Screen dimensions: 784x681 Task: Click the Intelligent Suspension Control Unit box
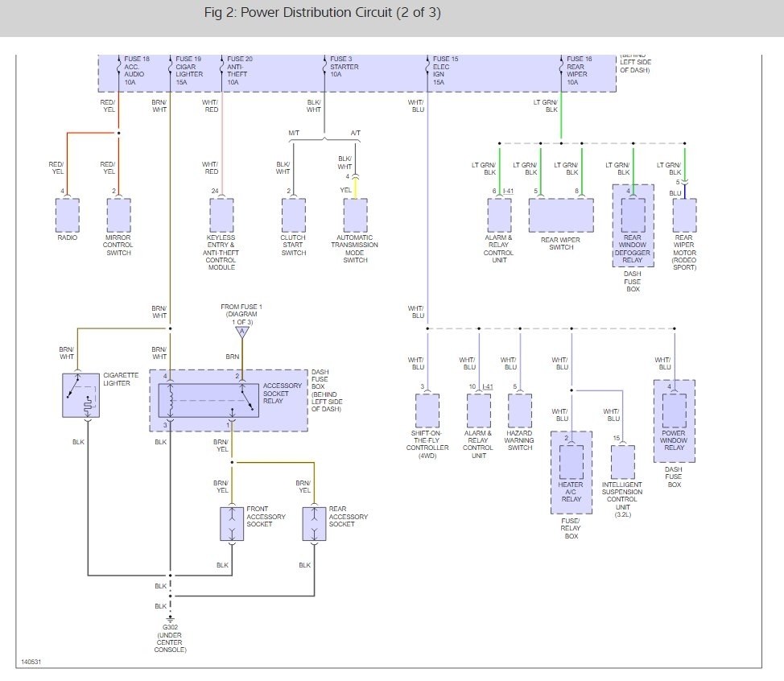point(622,462)
